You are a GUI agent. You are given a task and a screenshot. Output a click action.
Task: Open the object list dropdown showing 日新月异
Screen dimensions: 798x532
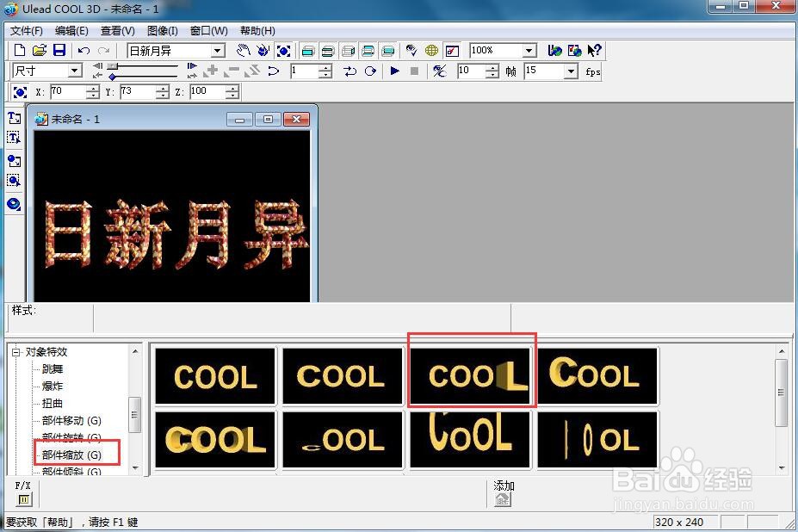click(x=218, y=51)
